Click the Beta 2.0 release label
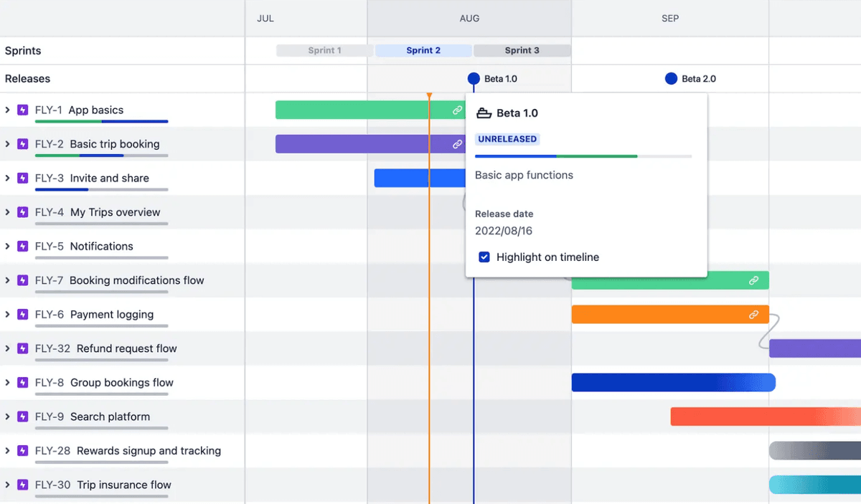 (x=699, y=79)
